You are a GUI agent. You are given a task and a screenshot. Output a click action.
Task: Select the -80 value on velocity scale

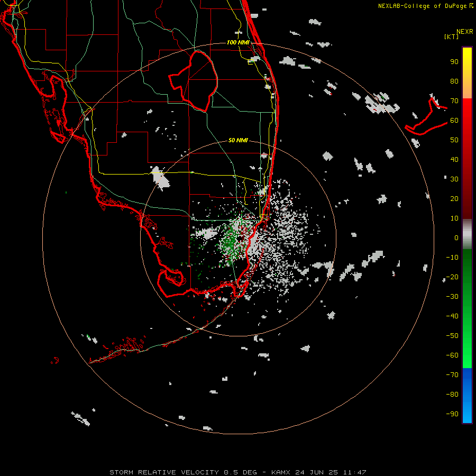(x=452, y=395)
